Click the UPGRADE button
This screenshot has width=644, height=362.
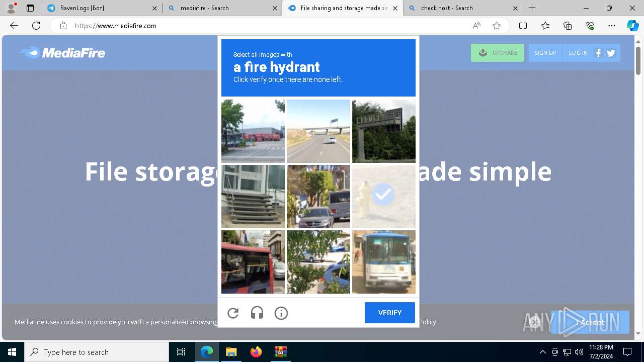click(497, 53)
